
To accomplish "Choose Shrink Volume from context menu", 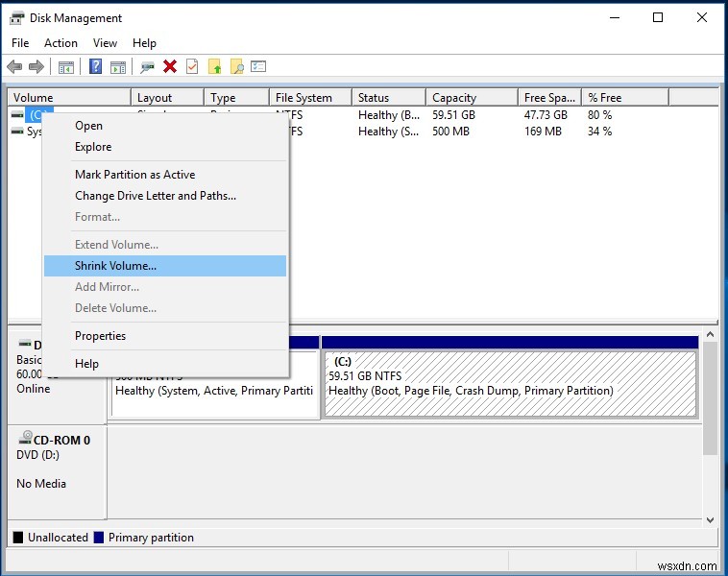I will pos(115,266).
